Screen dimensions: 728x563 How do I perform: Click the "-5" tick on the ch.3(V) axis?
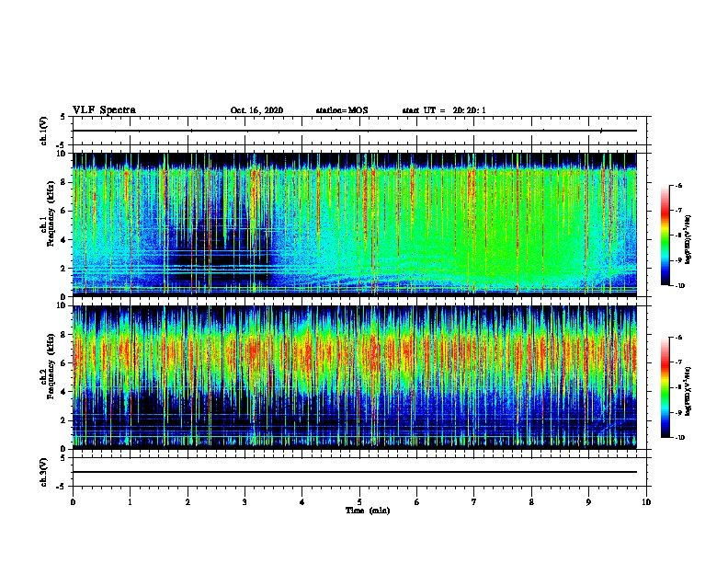click(x=61, y=487)
